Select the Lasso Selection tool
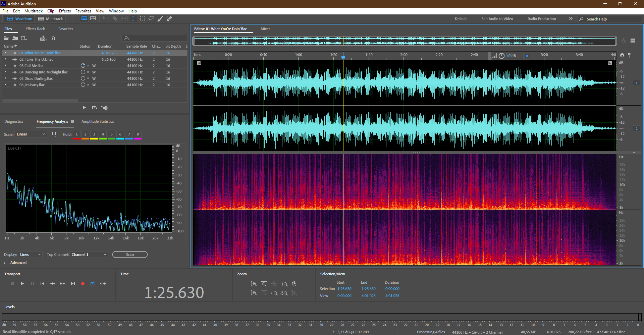This screenshot has width=644, height=335. tap(151, 18)
